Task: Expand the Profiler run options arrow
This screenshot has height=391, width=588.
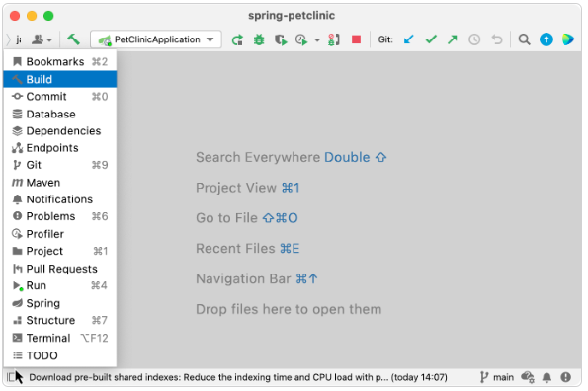Action: tap(317, 39)
